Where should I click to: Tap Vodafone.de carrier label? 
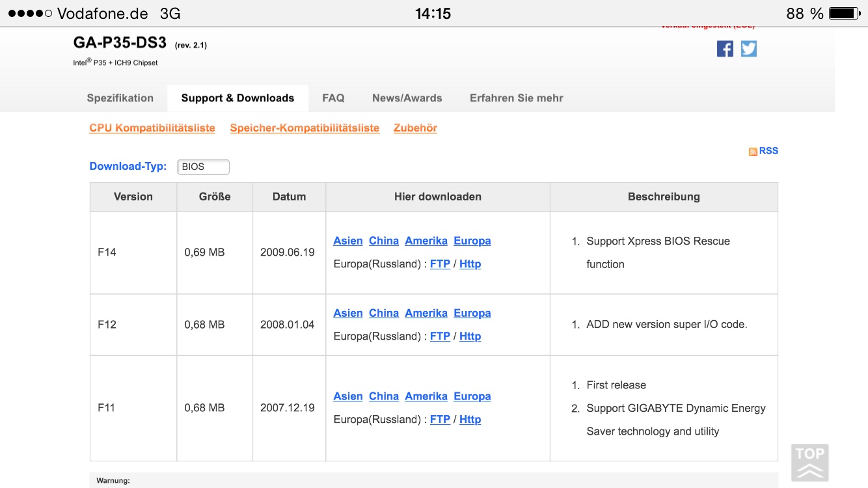(x=103, y=14)
